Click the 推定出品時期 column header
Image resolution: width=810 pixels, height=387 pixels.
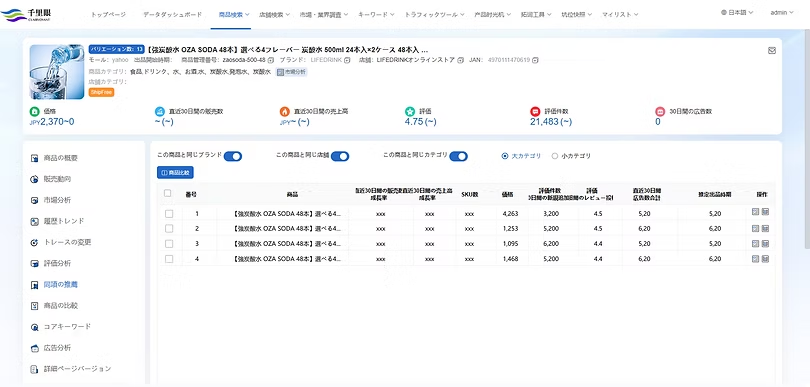click(x=714, y=194)
